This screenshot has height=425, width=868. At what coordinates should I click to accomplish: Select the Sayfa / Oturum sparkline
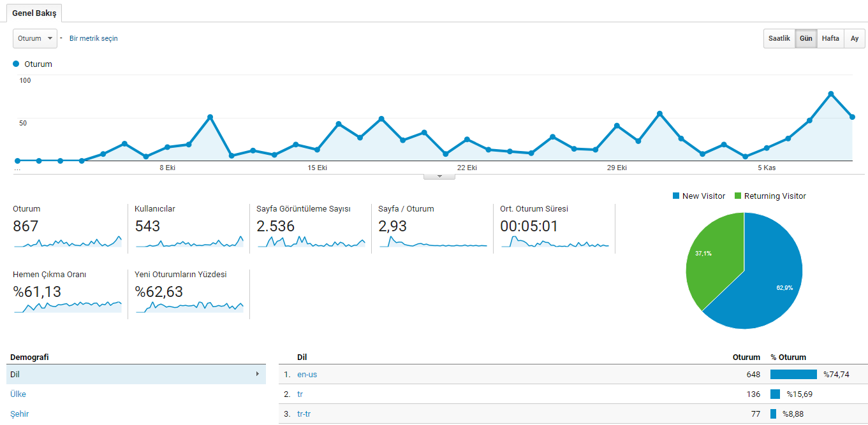(x=433, y=241)
